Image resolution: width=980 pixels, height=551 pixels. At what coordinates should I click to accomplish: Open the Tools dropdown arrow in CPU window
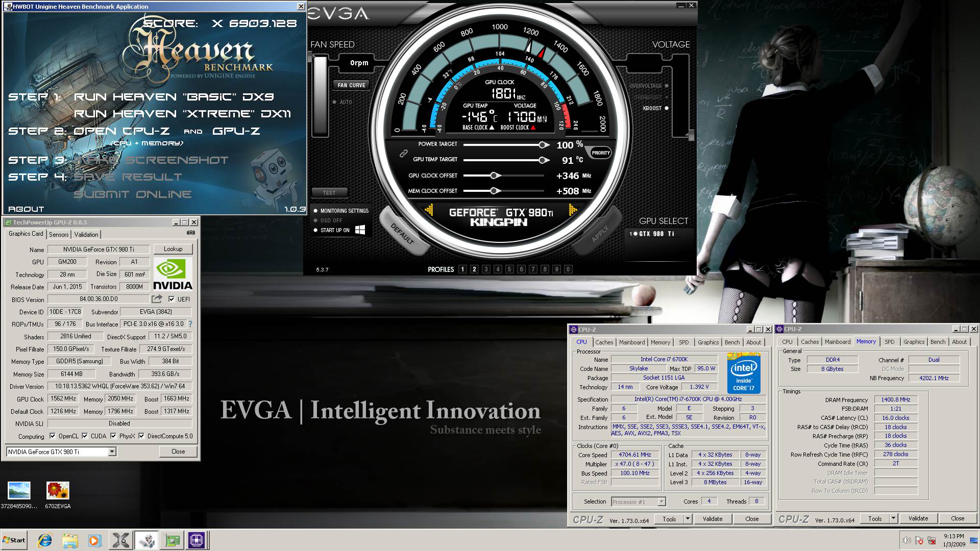coord(688,519)
